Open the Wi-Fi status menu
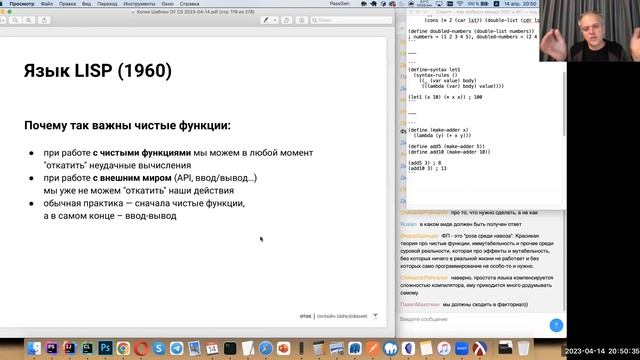The height and width of the screenshot is (360, 640). coord(460,4)
